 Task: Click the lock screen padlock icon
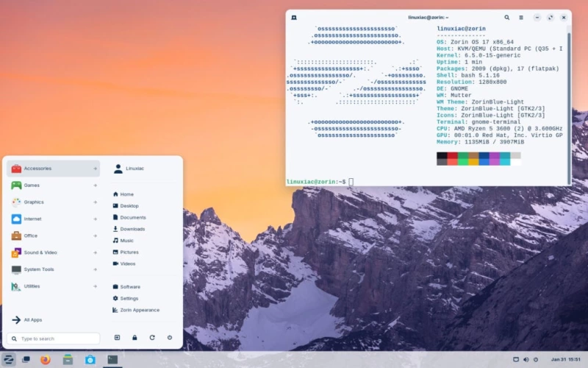pyautogui.click(x=135, y=338)
